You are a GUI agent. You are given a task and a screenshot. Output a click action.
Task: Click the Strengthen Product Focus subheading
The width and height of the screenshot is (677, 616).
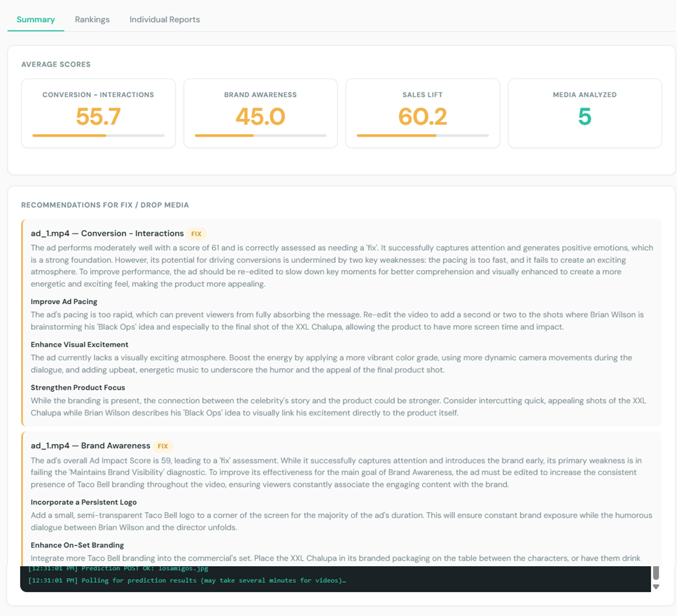[78, 388]
